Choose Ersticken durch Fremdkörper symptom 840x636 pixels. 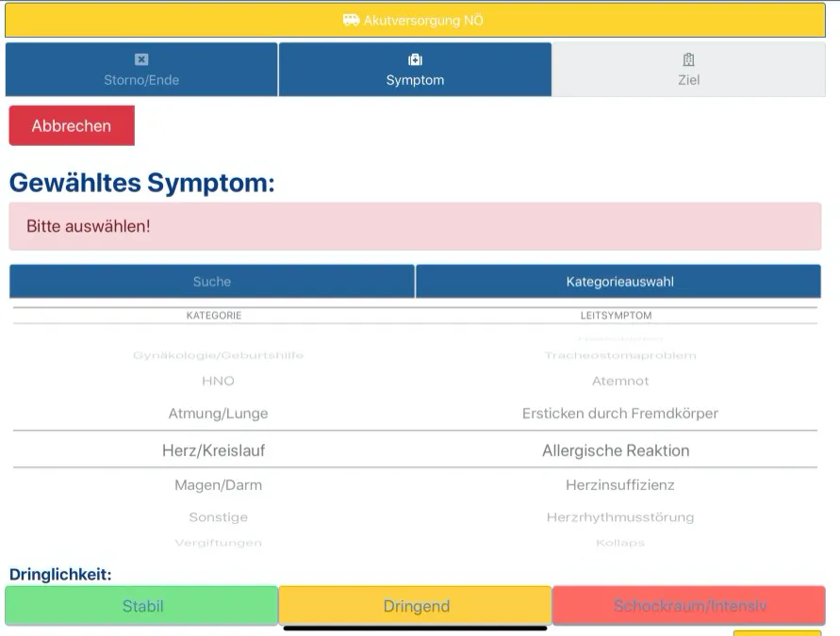[x=619, y=414]
